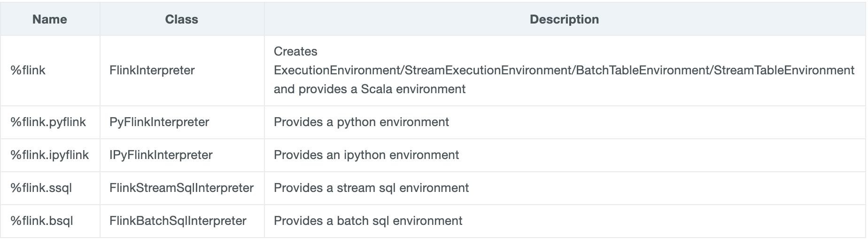Click the FlinkStreamSqlInterpreter class text
The image size is (868, 239).
pyautogui.click(x=181, y=188)
